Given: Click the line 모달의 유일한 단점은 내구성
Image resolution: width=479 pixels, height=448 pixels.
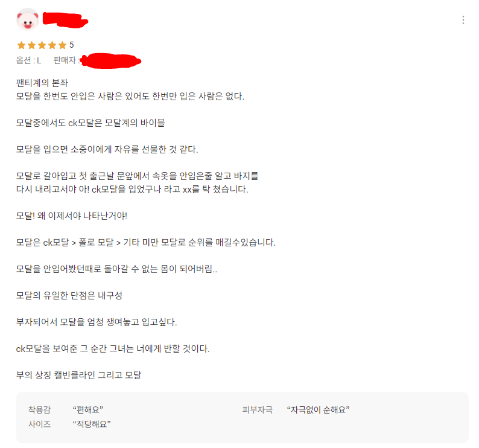Looking at the screenshot, I should pos(69,295).
